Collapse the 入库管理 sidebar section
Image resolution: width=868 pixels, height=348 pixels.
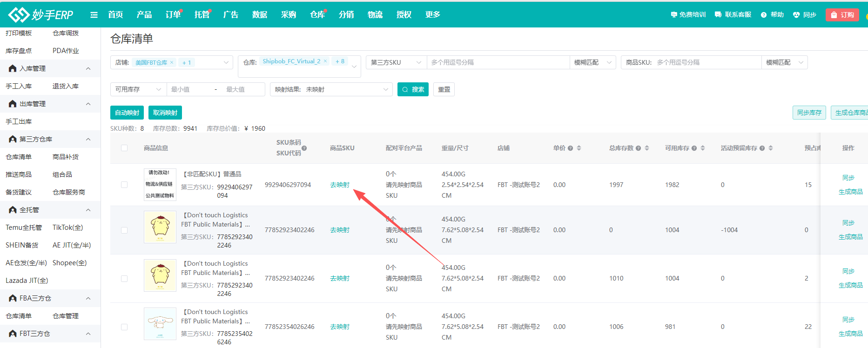(88, 68)
